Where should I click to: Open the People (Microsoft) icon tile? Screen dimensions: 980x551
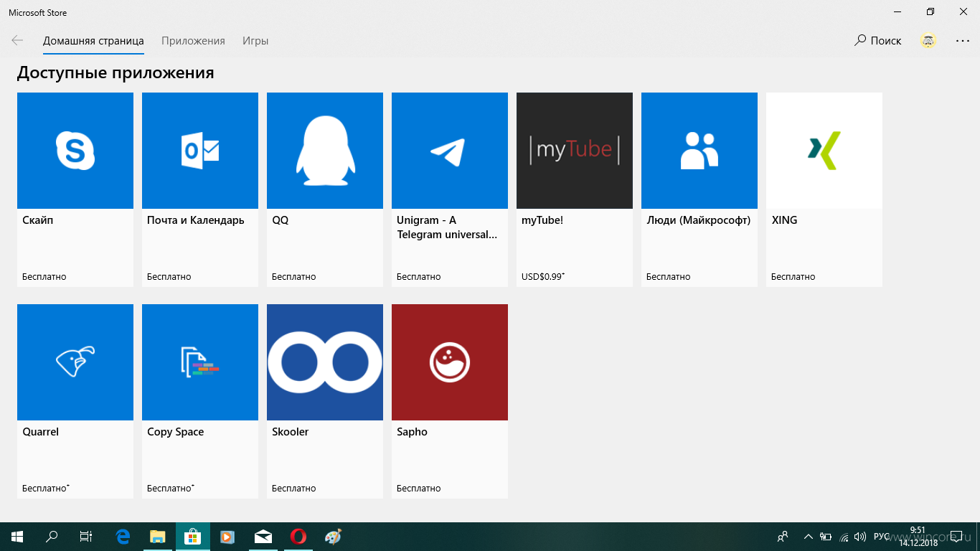click(699, 151)
